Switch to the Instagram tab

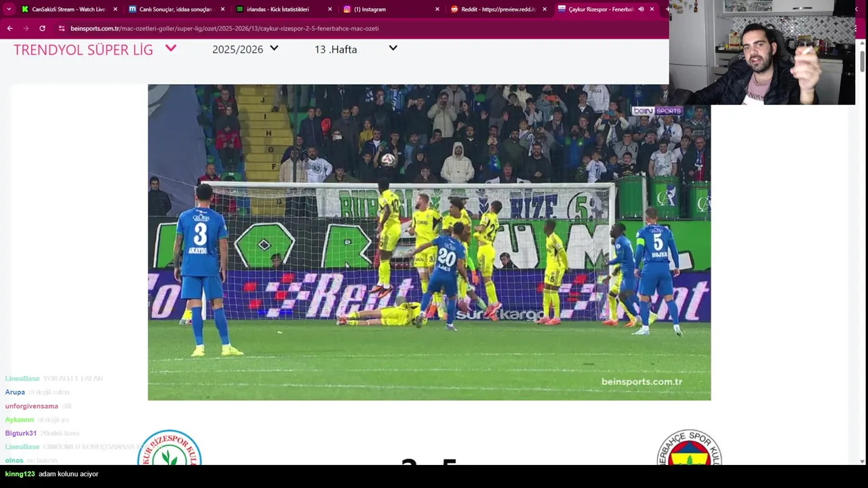coord(389,9)
